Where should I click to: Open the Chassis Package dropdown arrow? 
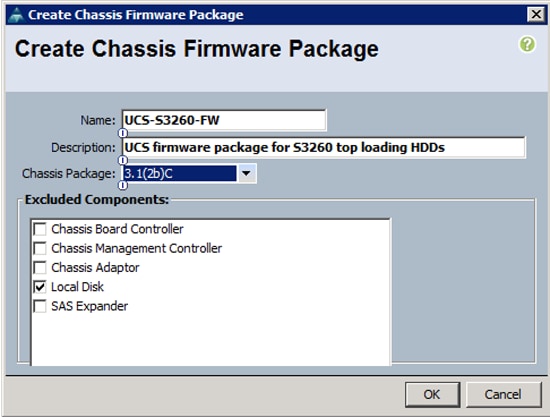tap(247, 173)
